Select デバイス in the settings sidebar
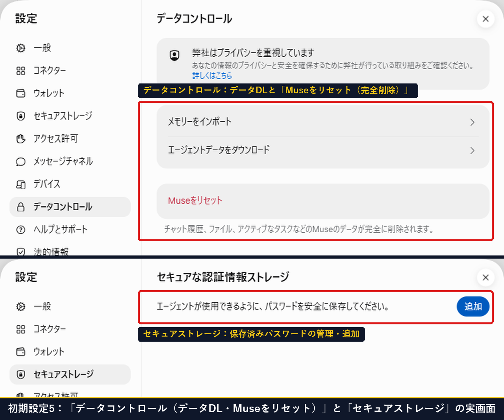This screenshot has width=504, height=420. pyautogui.click(x=70, y=184)
